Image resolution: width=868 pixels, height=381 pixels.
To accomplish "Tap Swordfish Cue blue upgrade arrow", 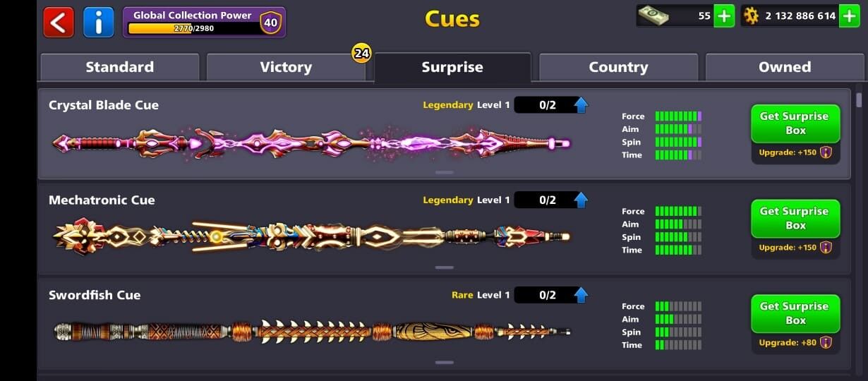I will pyautogui.click(x=581, y=295).
